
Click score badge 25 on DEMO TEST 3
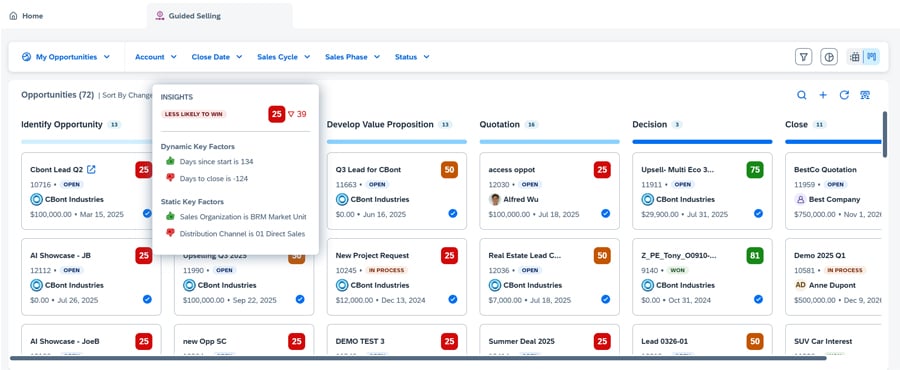tap(449, 341)
